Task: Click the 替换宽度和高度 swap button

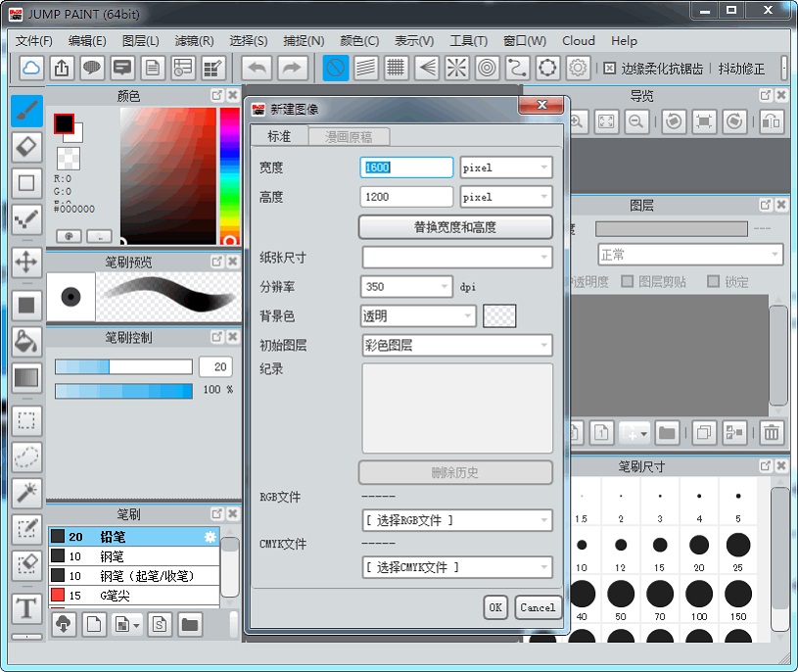Action: coord(455,226)
